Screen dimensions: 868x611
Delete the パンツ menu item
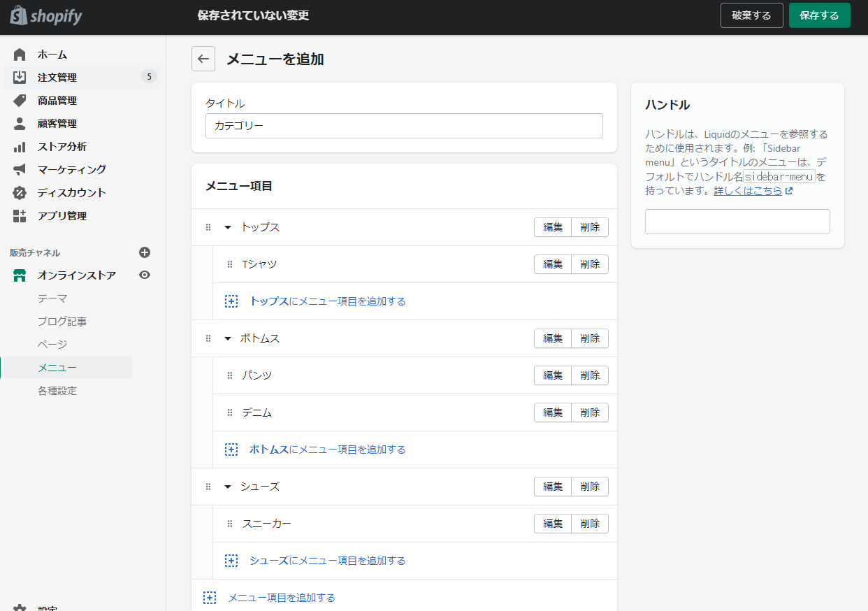[590, 375]
